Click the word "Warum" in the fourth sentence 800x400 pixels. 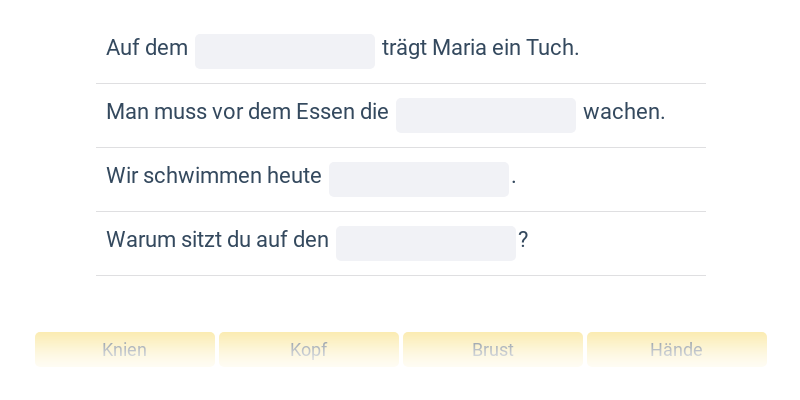[134, 240]
